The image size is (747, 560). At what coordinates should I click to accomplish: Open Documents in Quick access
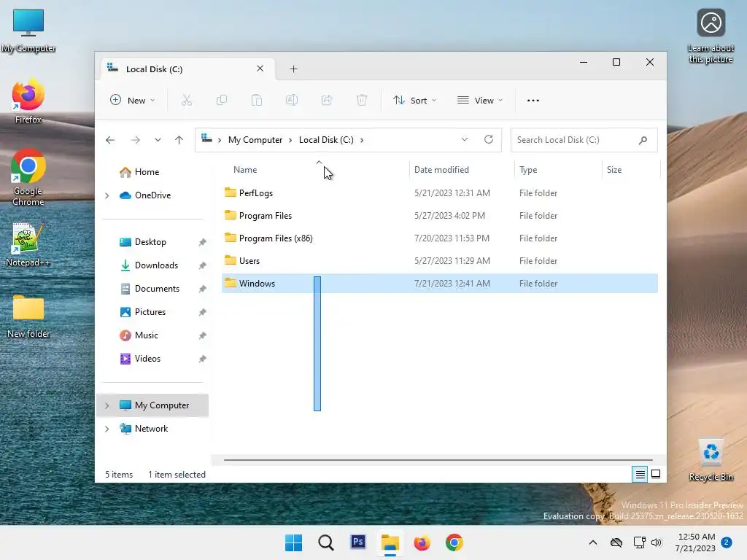(x=157, y=289)
